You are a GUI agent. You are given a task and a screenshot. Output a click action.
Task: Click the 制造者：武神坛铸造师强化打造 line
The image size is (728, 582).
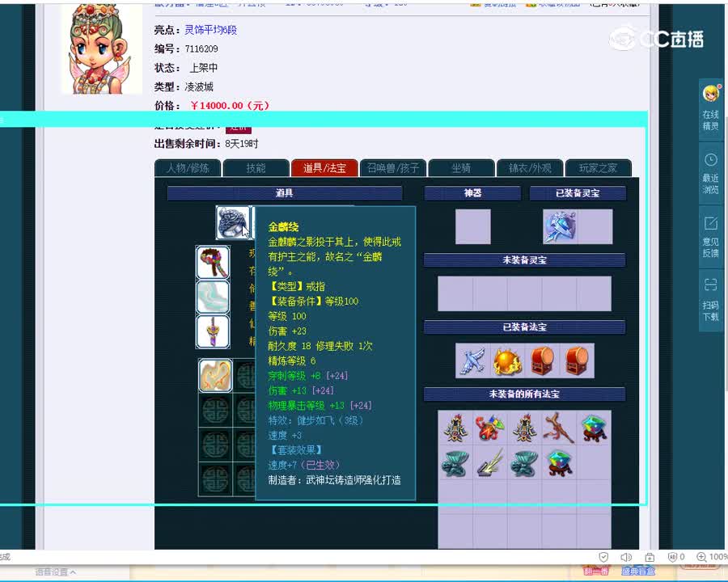click(x=334, y=480)
